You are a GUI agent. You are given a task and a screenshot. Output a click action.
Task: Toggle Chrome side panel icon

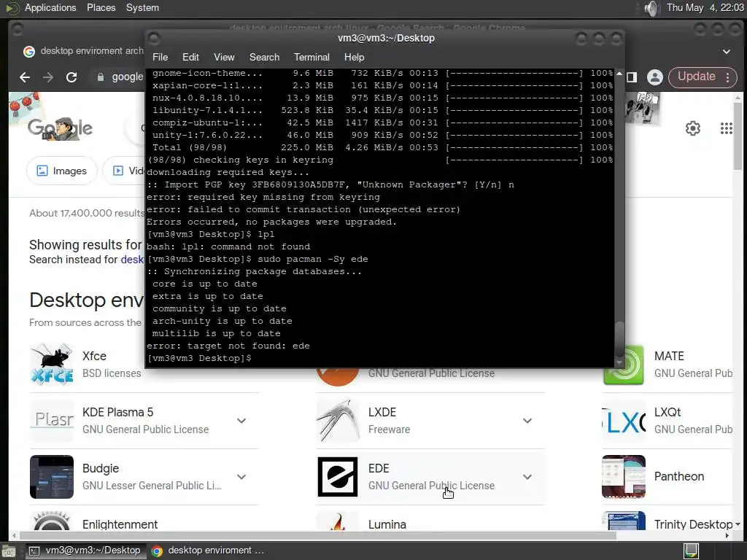pos(632,77)
